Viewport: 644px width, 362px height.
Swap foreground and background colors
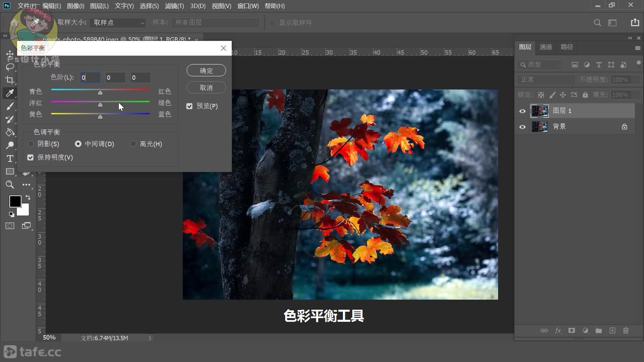click(28, 197)
